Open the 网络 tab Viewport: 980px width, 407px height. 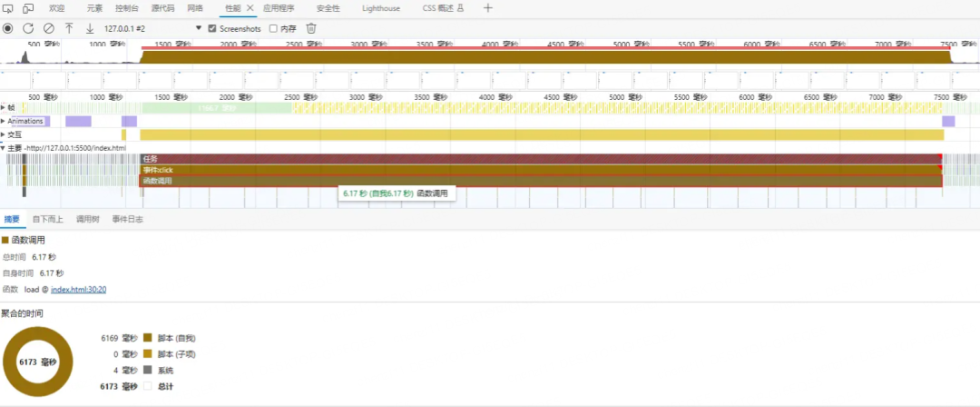[x=194, y=8]
